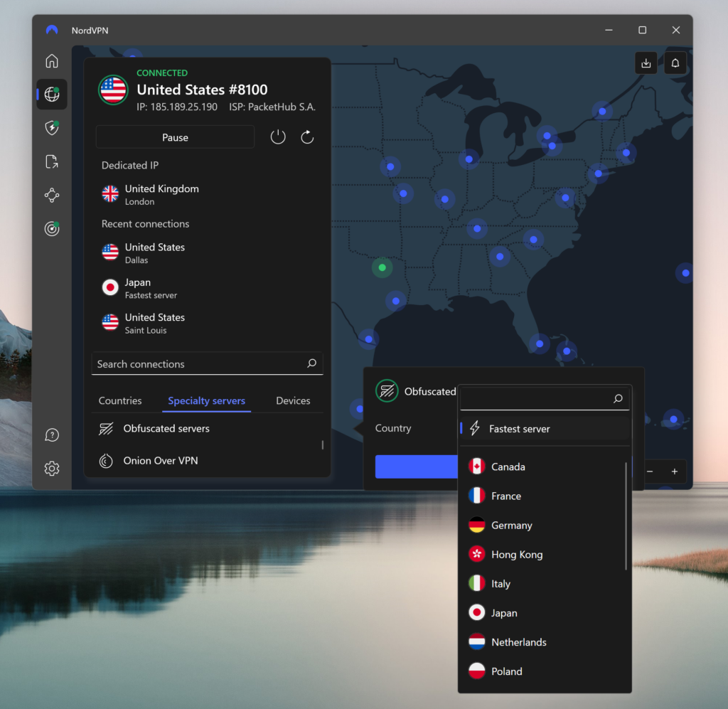Open the notifications bell icon
The height and width of the screenshot is (709, 728).
click(675, 63)
